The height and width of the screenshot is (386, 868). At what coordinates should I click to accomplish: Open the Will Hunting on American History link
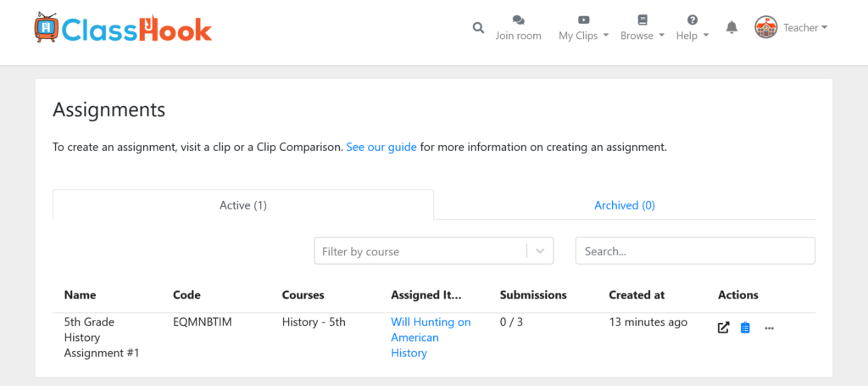[431, 338]
